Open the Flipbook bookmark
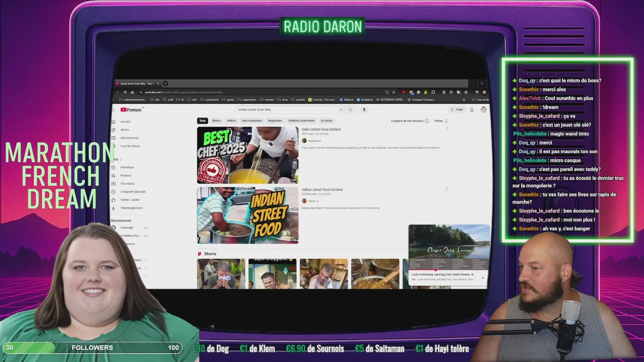 tap(346, 100)
